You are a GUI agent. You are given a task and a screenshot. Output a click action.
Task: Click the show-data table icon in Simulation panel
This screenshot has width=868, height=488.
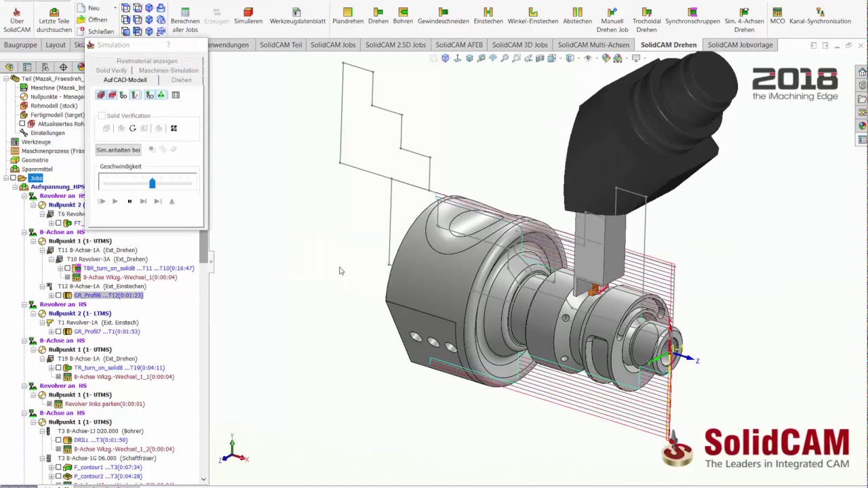click(x=176, y=95)
